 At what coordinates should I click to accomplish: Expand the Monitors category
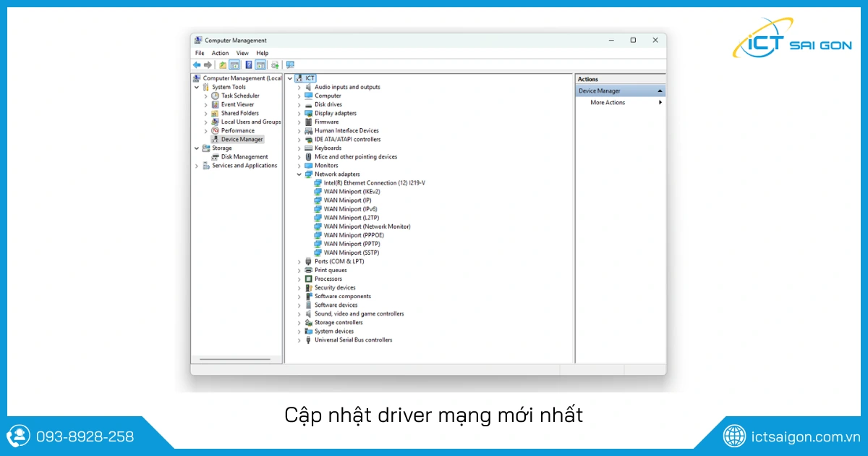[299, 166]
